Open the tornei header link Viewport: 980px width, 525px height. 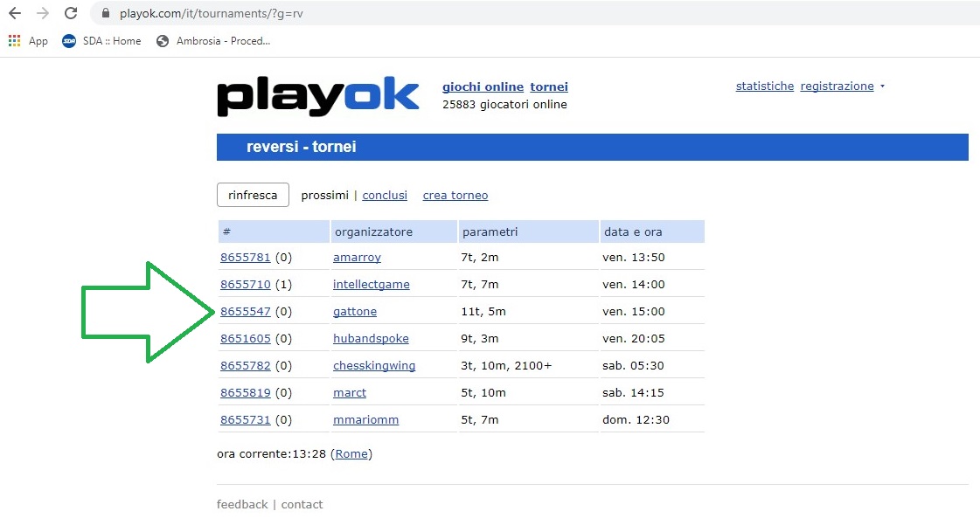(x=549, y=86)
